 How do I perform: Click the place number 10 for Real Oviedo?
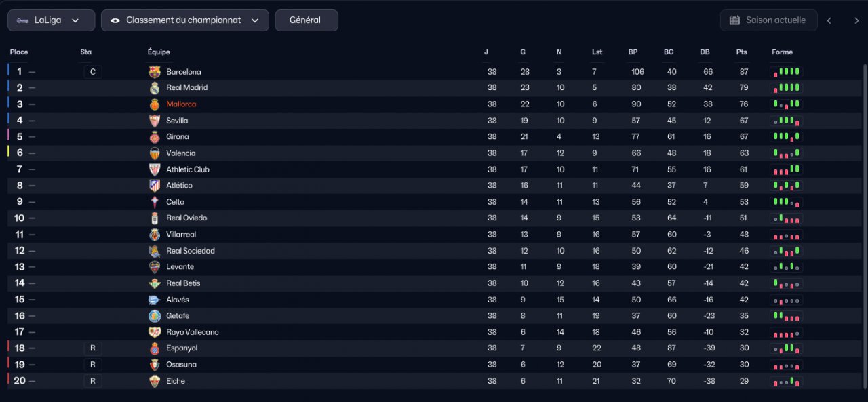click(20, 218)
